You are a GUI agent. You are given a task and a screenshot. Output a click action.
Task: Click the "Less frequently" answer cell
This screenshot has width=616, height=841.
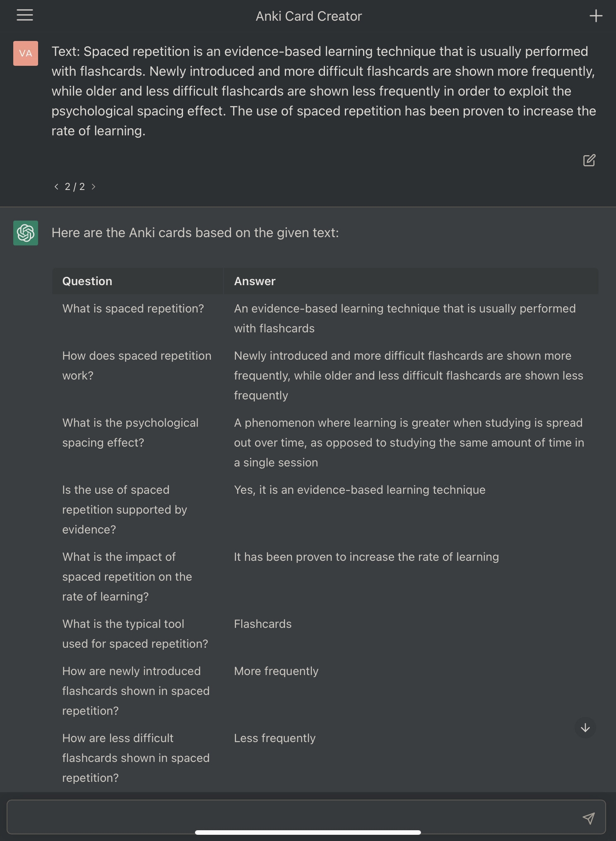pyautogui.click(x=274, y=738)
